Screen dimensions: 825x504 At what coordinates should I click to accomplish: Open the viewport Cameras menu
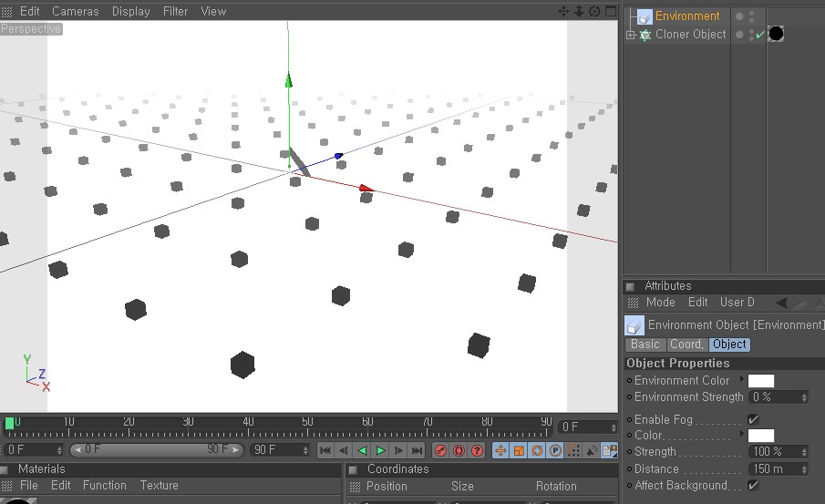click(x=76, y=11)
